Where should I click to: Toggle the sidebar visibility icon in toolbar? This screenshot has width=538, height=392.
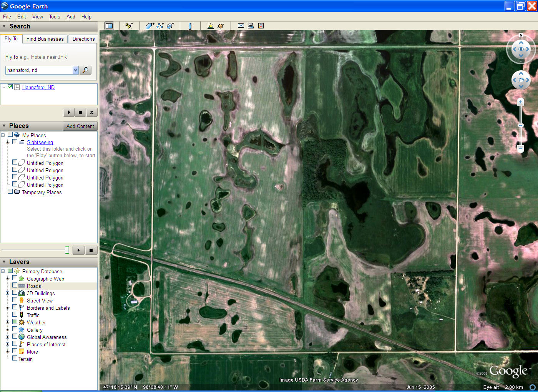[109, 26]
